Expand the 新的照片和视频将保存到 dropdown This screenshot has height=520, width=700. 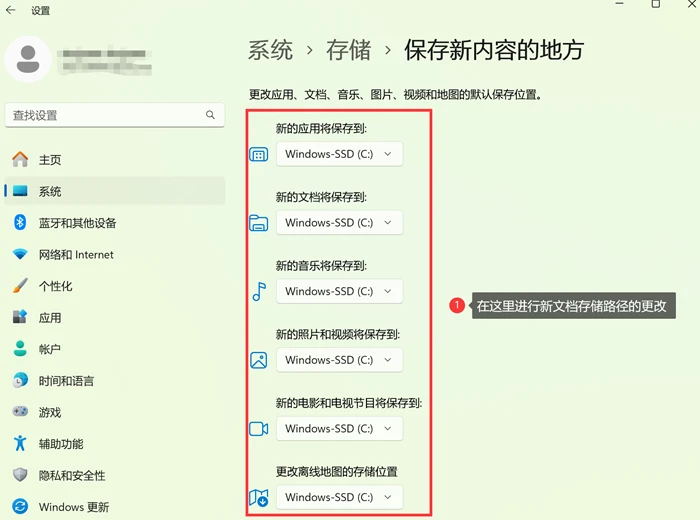point(339,360)
